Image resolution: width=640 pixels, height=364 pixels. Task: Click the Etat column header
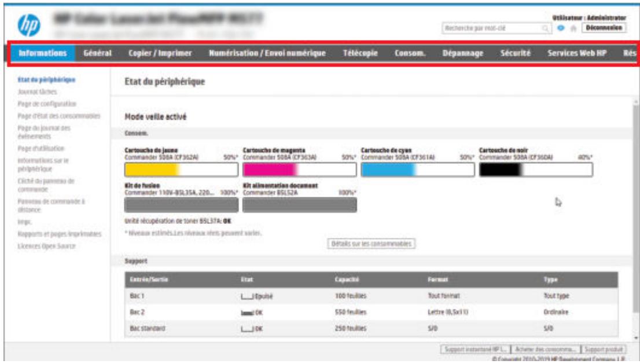247,280
